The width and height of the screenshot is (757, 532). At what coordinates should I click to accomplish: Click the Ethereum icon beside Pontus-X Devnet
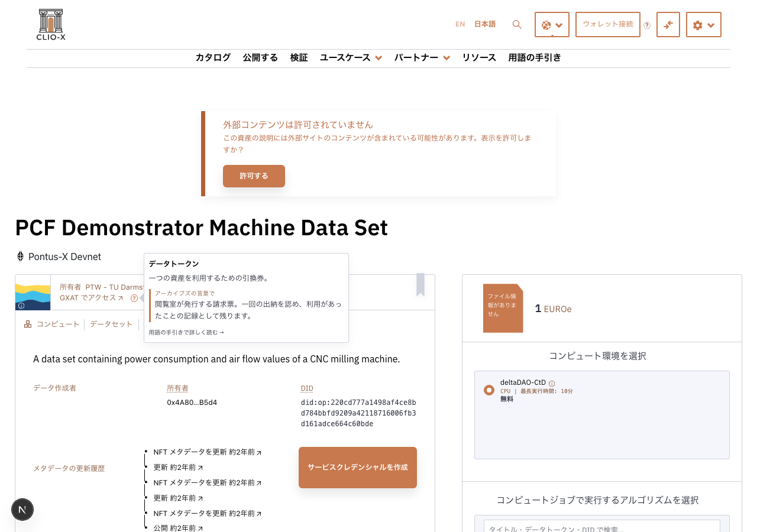pos(20,257)
